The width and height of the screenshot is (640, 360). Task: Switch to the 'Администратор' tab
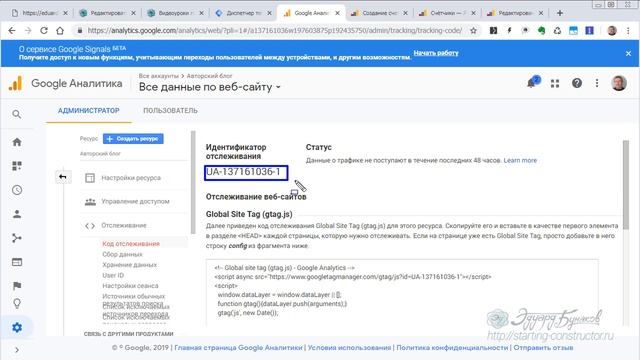pyautogui.click(x=89, y=111)
